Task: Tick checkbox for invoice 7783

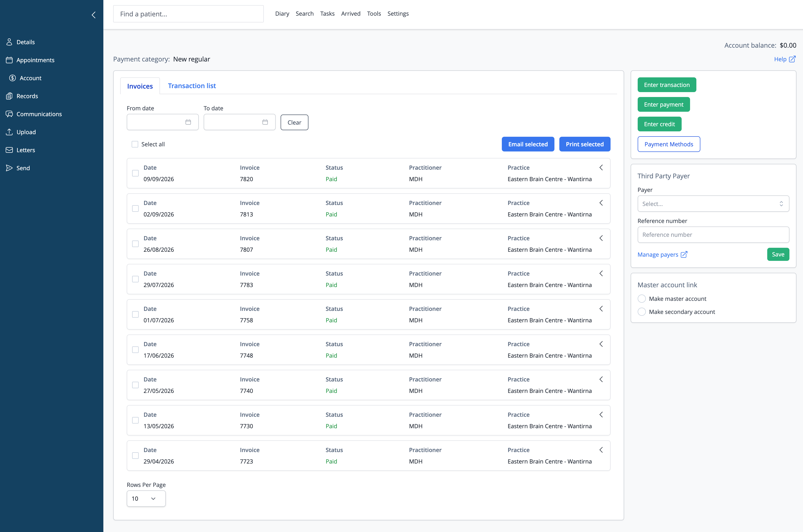Action: (x=135, y=279)
